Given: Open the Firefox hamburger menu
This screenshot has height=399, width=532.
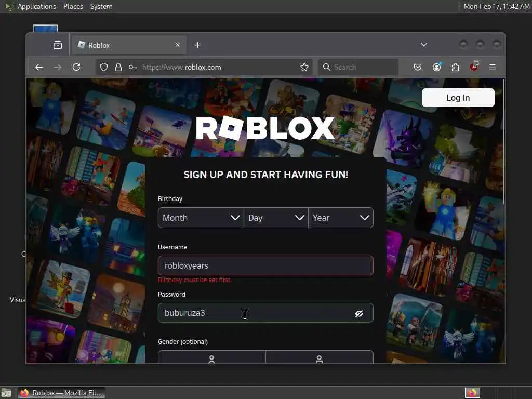Looking at the screenshot, I should (493, 67).
